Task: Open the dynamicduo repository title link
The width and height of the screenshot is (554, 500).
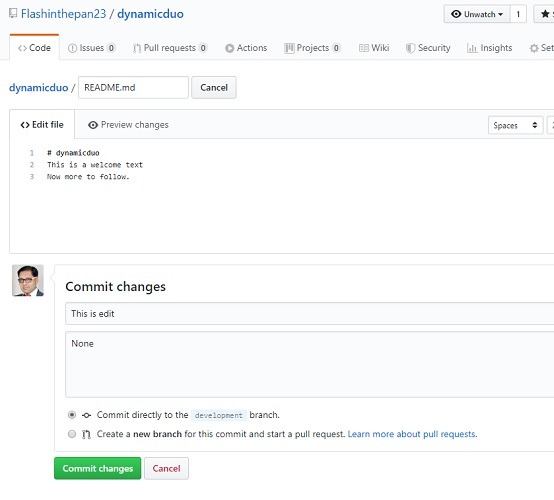Action: pyautogui.click(x=151, y=14)
